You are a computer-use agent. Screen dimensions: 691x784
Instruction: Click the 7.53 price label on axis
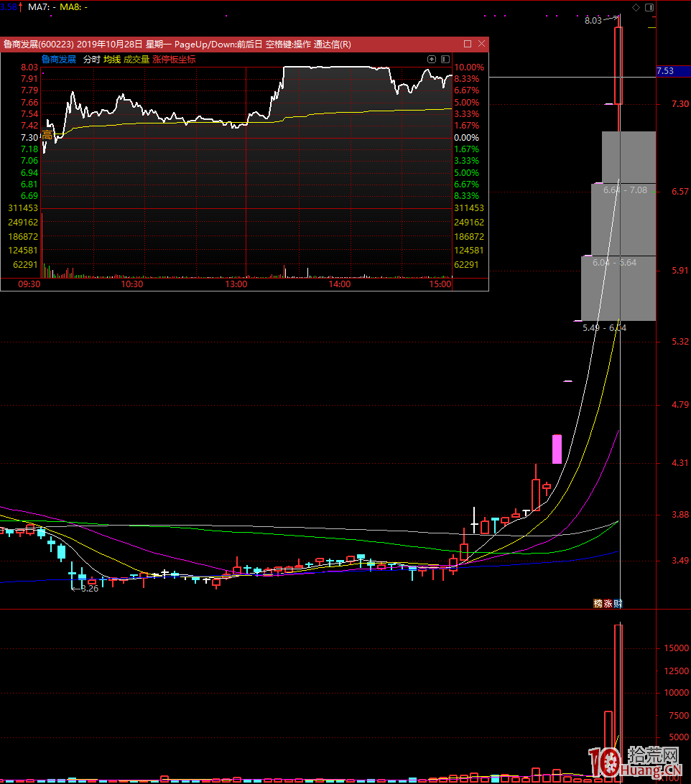tap(665, 71)
